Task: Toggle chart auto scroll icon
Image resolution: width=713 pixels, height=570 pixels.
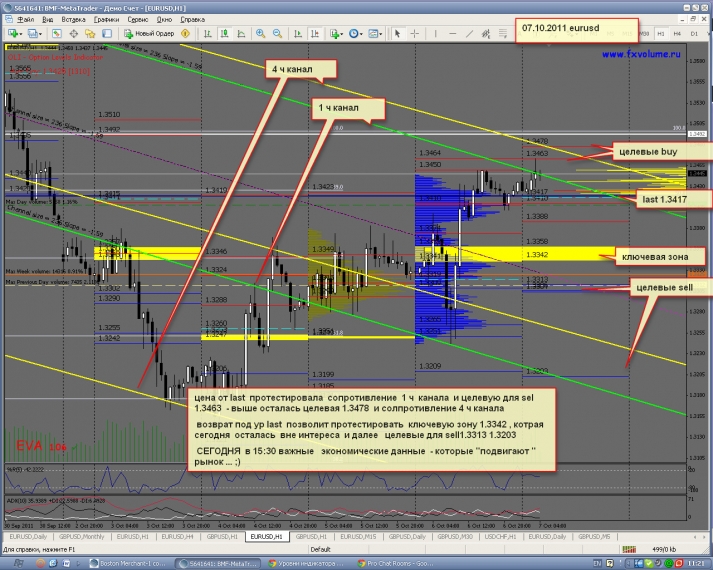Action: coord(298,34)
